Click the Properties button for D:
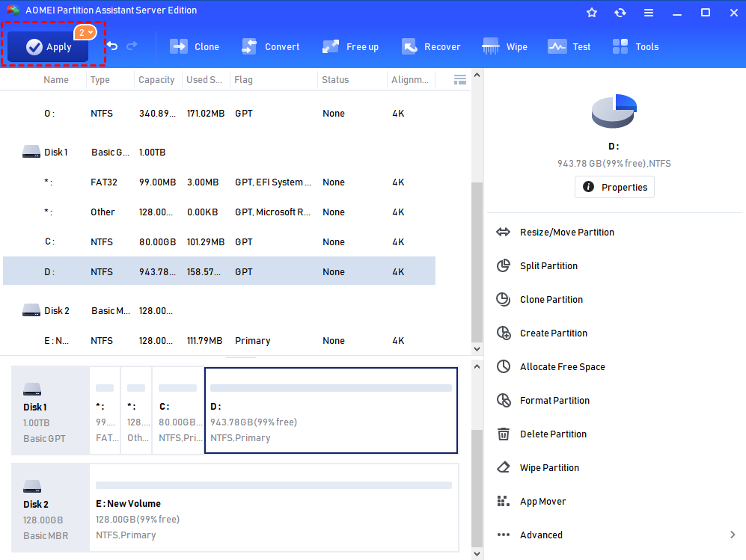 [614, 187]
